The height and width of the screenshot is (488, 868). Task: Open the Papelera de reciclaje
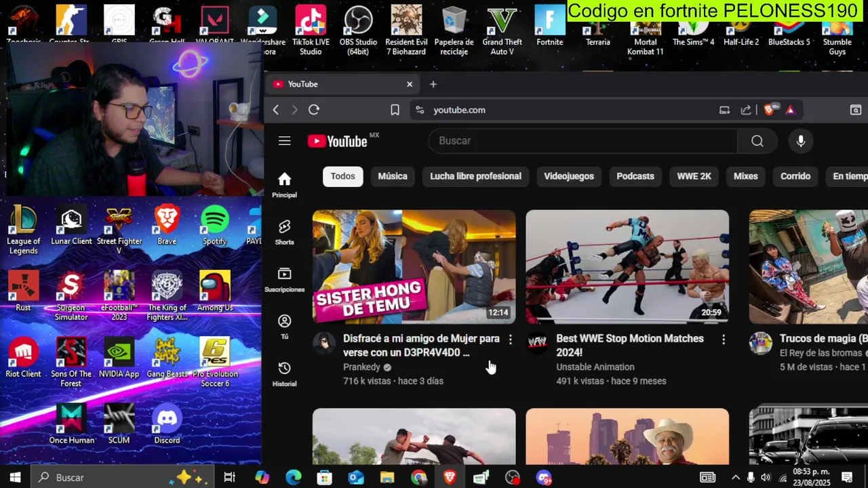click(454, 30)
